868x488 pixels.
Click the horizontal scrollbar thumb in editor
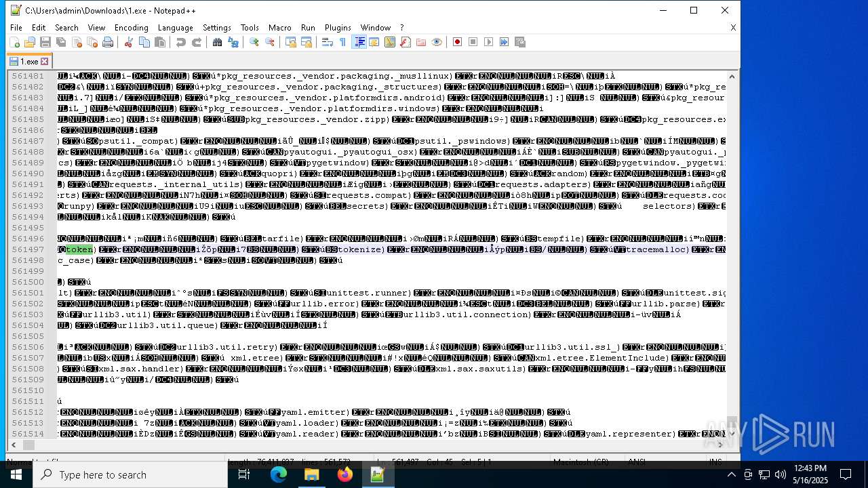(28, 445)
